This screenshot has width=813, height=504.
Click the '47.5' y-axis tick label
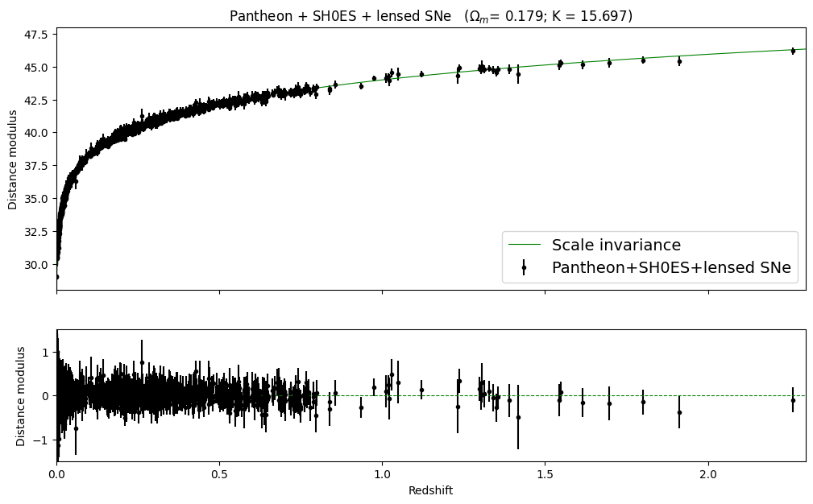[x=36, y=35]
